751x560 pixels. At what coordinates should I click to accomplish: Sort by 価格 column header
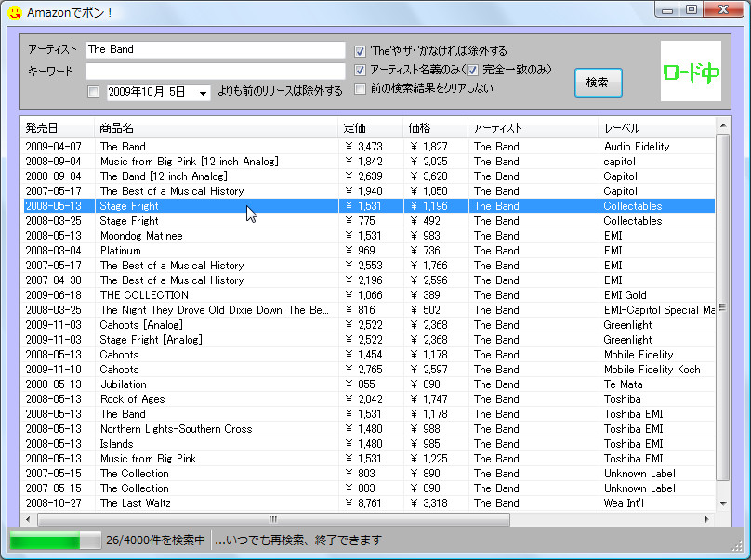point(435,128)
